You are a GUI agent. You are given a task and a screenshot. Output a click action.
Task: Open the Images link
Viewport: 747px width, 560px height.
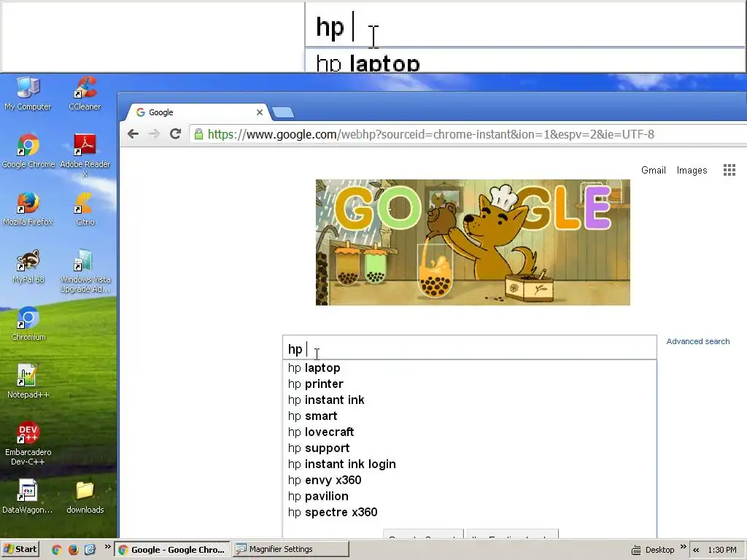click(692, 171)
